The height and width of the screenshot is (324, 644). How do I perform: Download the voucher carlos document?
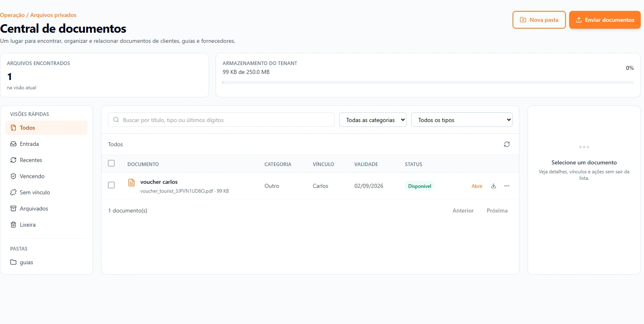pyautogui.click(x=494, y=186)
